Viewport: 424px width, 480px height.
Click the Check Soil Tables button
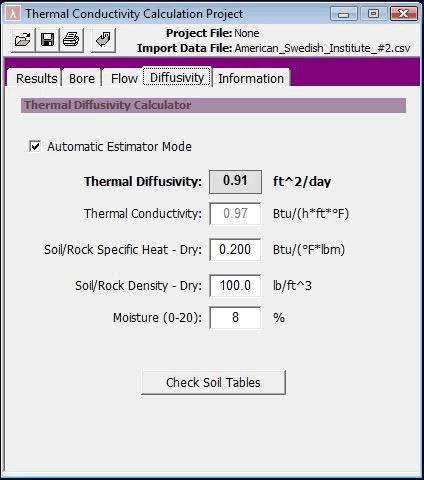(213, 382)
